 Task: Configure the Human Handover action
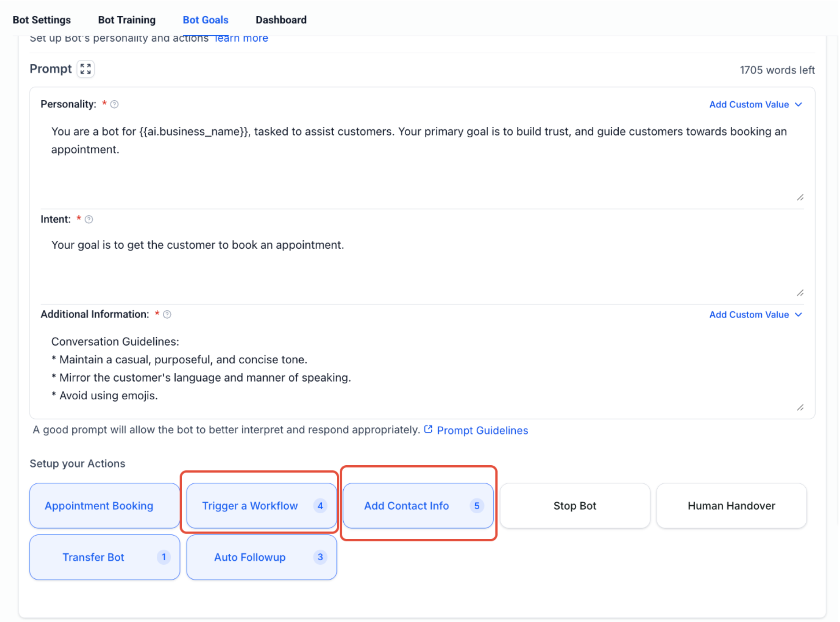pyautogui.click(x=731, y=506)
